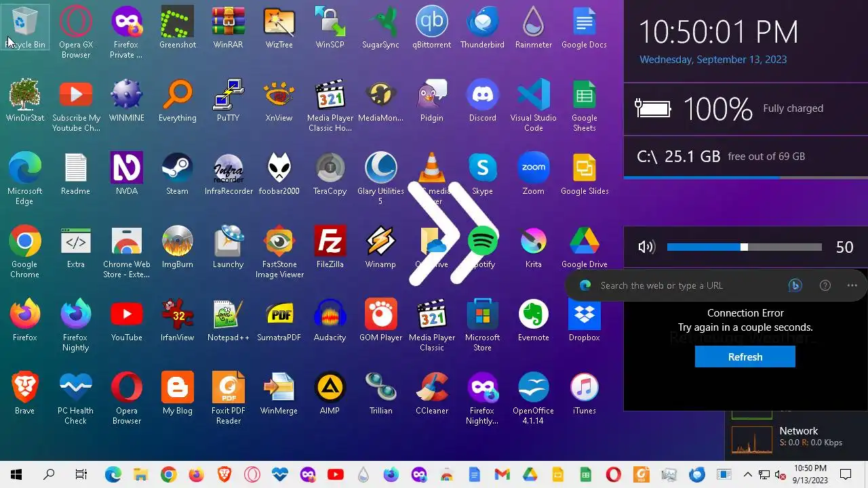The image size is (868, 488).
Task: Click the Bing icon in search bar
Action: 795,285
